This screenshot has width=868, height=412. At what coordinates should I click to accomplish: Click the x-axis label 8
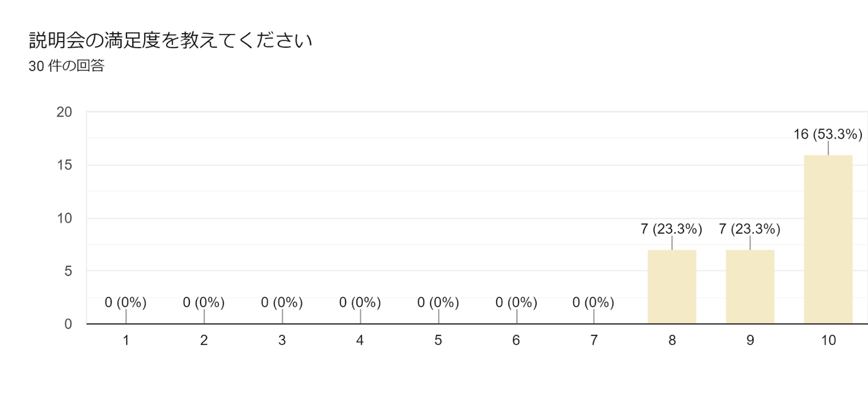tap(672, 341)
